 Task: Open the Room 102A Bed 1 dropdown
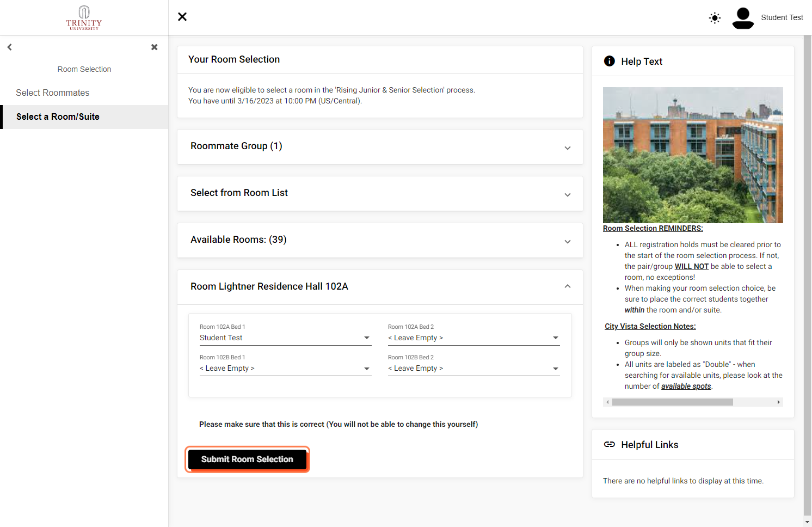point(285,338)
